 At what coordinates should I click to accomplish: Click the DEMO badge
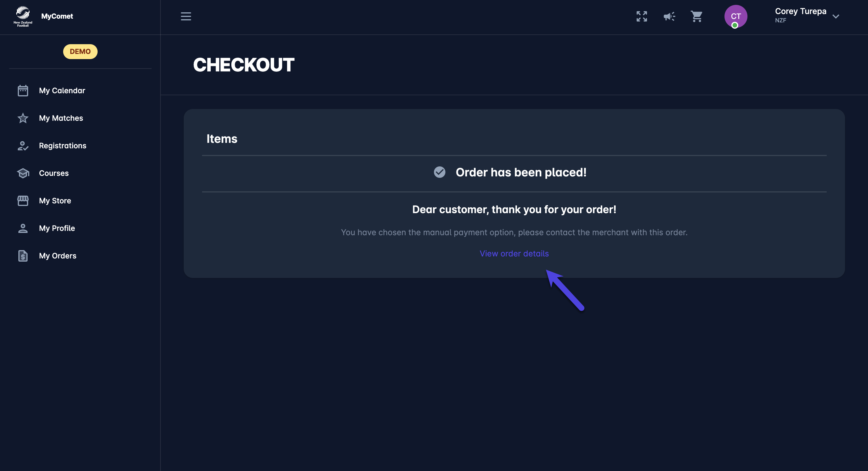(80, 52)
